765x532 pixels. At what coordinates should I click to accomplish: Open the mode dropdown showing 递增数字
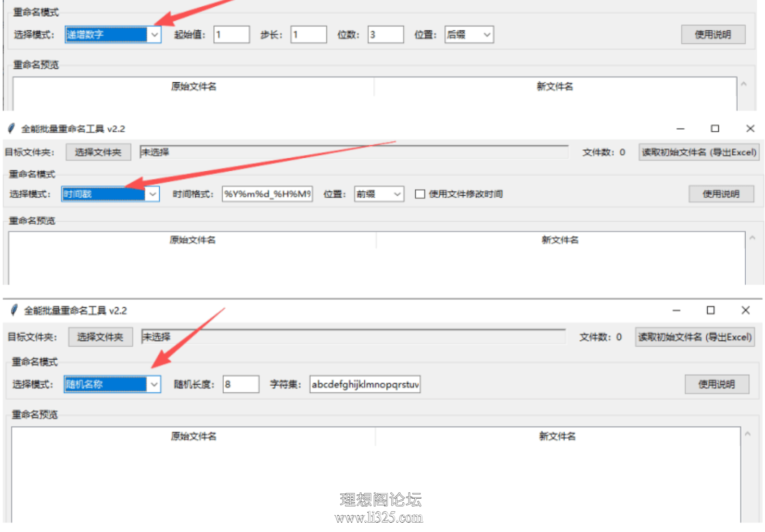[113, 34]
